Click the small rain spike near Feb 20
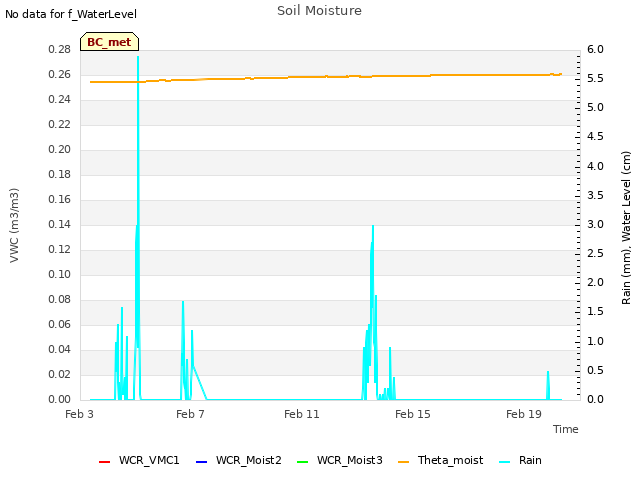The height and width of the screenshot is (480, 640). [548, 373]
